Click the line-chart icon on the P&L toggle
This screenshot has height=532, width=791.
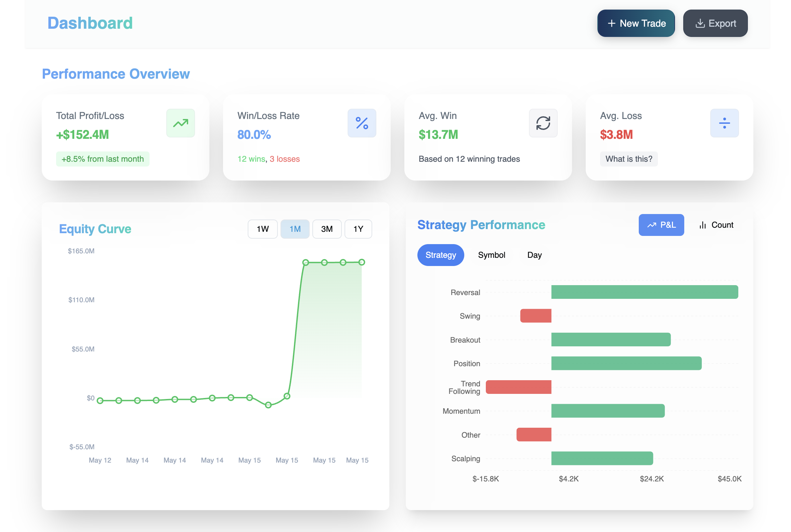[x=652, y=225]
